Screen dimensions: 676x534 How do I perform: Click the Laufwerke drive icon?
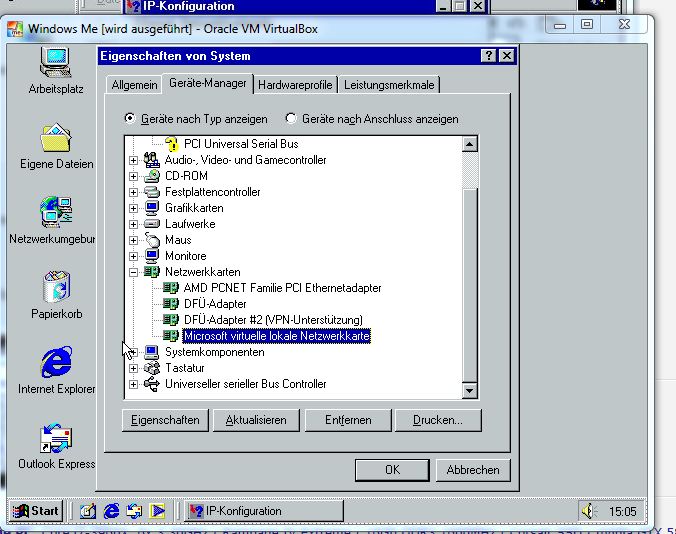click(x=151, y=224)
